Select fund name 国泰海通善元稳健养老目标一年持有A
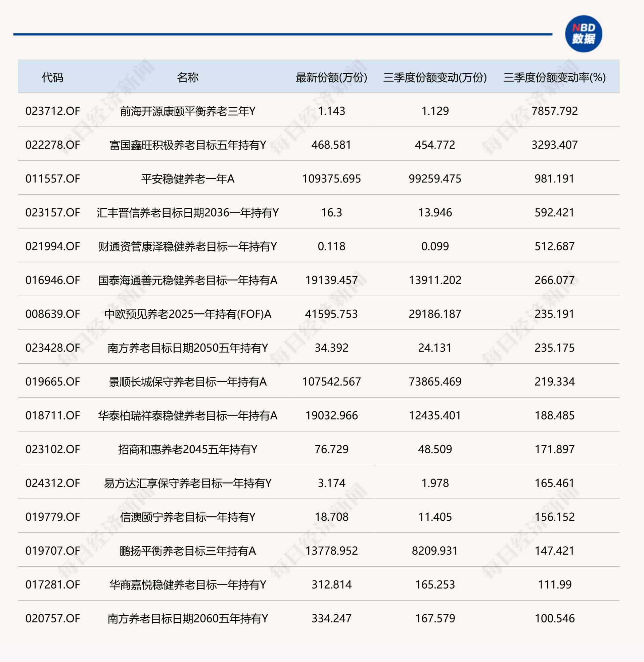 click(188, 280)
